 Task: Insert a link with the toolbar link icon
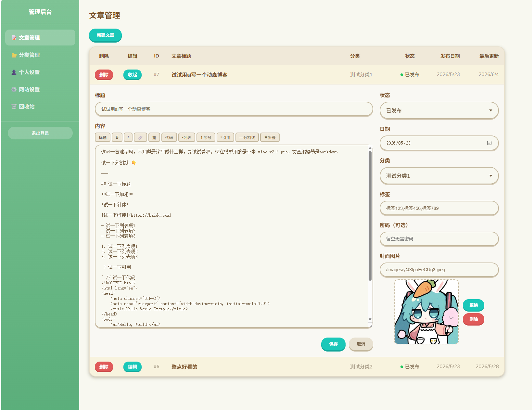(x=140, y=137)
